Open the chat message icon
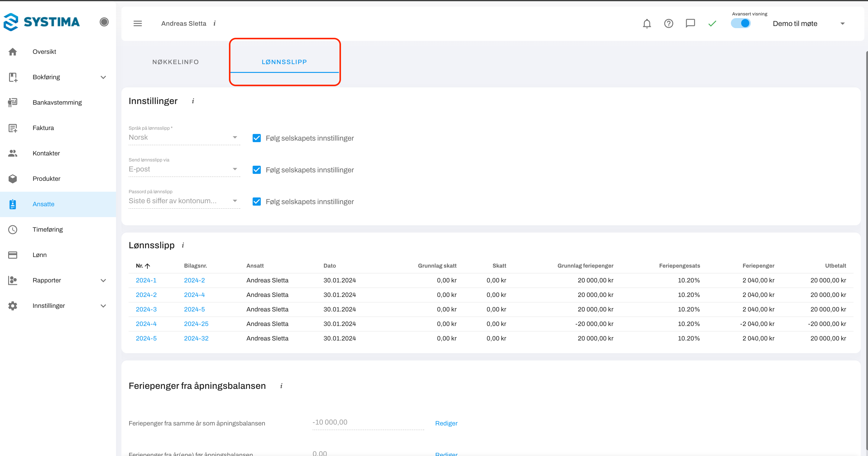Image resolution: width=868 pixels, height=456 pixels. coord(690,24)
